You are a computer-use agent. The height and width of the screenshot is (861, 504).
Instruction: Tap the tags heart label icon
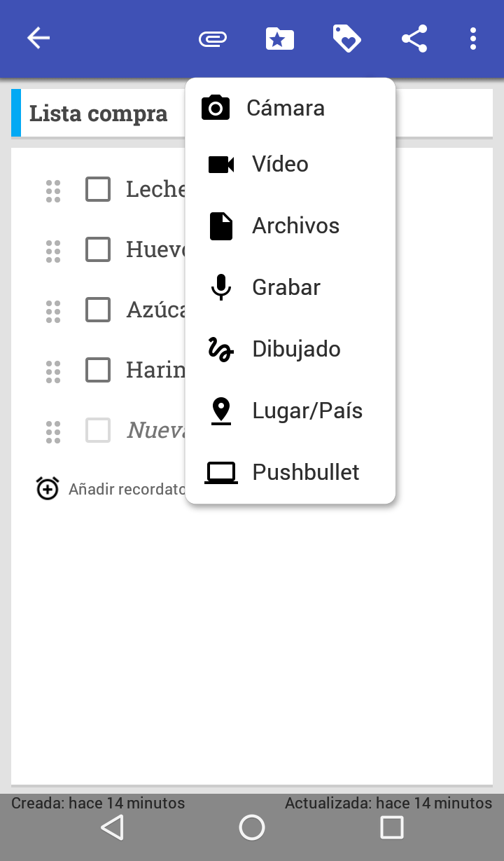pos(346,39)
